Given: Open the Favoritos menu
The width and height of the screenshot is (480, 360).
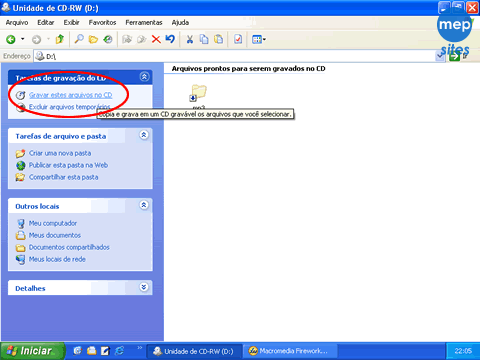Looking at the screenshot, I should (102, 22).
